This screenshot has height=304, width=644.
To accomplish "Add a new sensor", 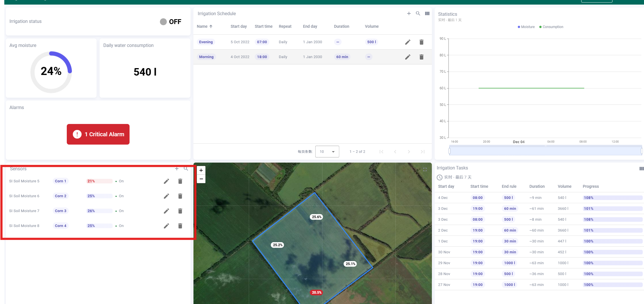I will point(177,169).
